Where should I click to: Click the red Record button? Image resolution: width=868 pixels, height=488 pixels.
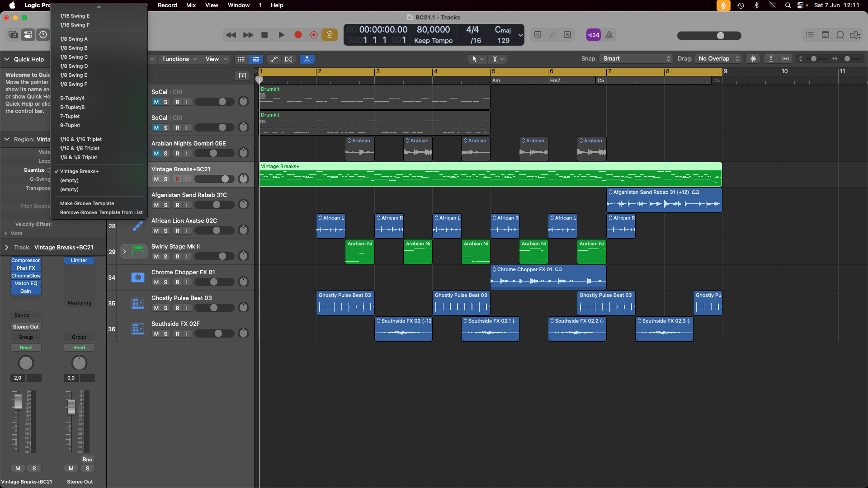298,35
